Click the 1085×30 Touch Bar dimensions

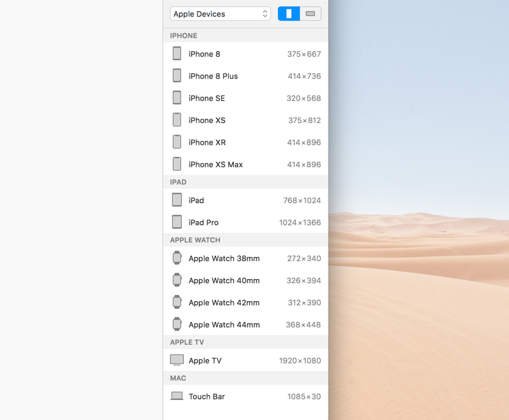[304, 397]
